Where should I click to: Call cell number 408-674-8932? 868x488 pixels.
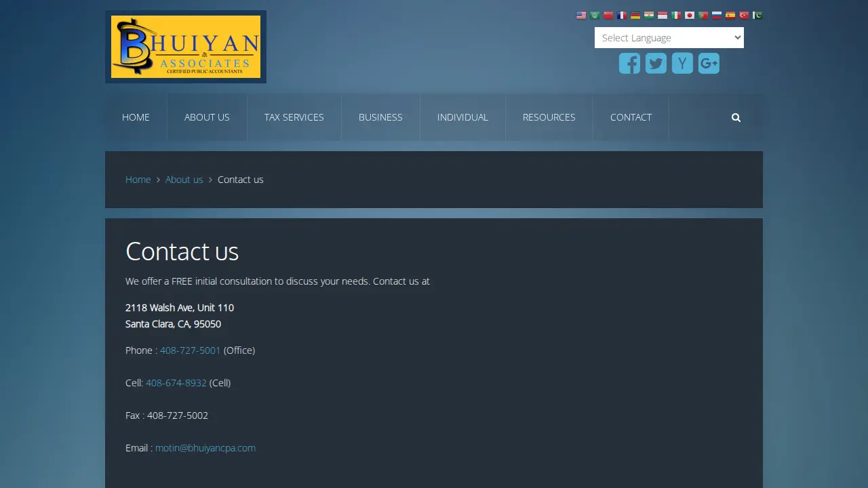pyautogui.click(x=176, y=383)
